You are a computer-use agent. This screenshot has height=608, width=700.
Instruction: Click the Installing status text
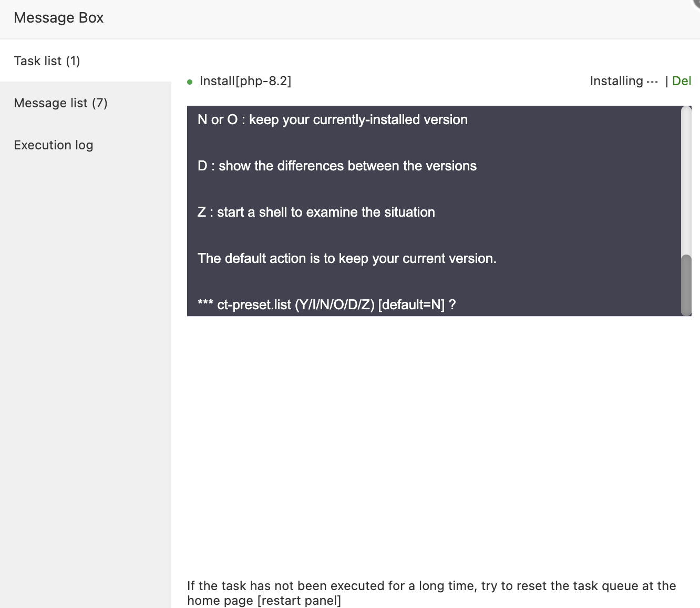tap(616, 81)
